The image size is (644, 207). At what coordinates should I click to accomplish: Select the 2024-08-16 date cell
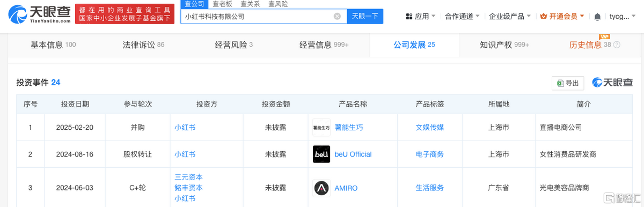pos(75,154)
